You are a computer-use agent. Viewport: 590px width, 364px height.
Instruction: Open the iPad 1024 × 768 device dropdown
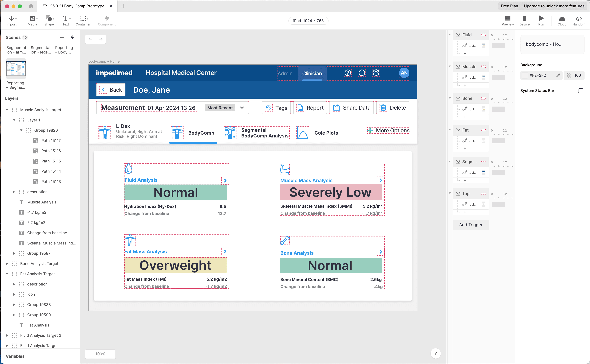[x=308, y=21]
